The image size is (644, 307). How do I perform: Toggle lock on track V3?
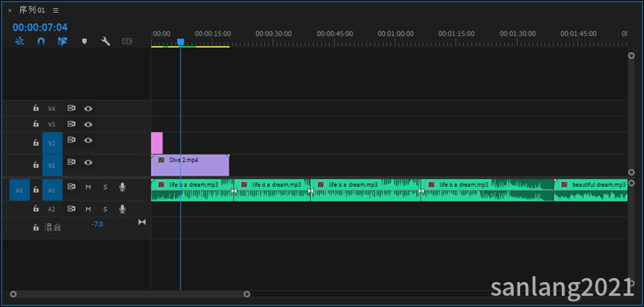tap(36, 124)
